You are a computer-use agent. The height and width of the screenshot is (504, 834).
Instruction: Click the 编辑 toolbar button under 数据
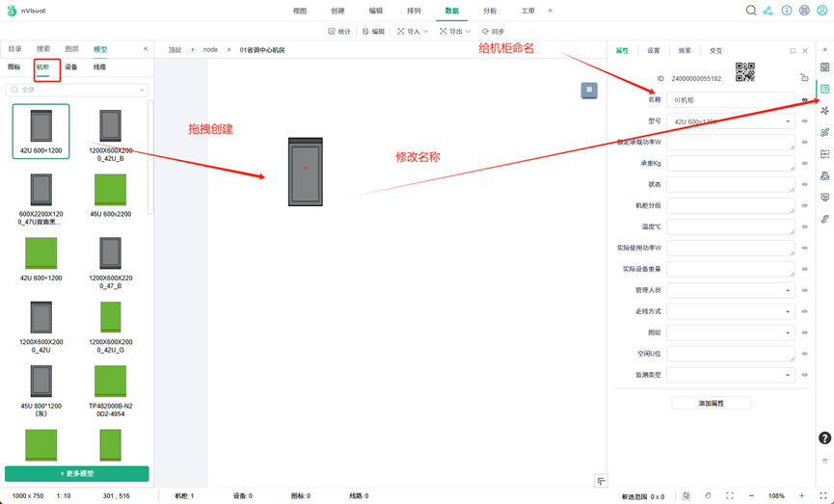[373, 32]
